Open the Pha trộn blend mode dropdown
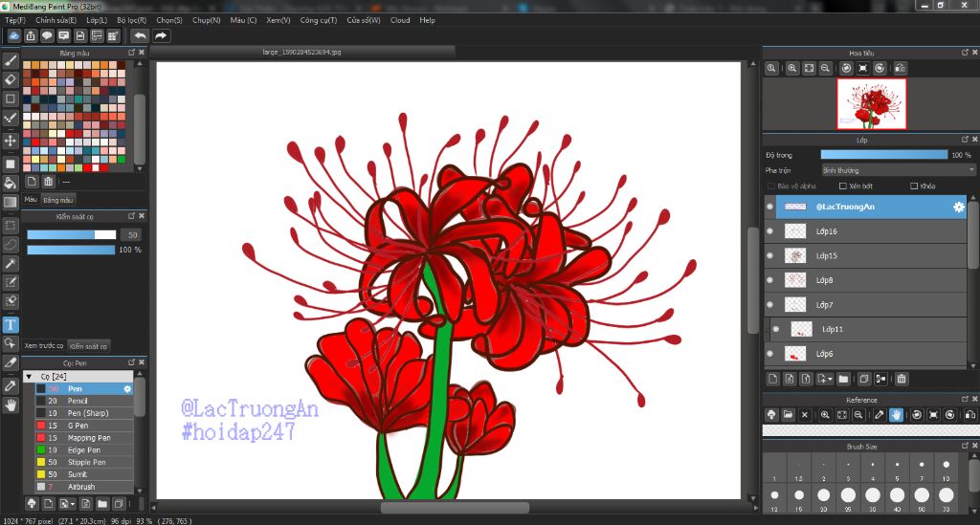 tap(898, 170)
